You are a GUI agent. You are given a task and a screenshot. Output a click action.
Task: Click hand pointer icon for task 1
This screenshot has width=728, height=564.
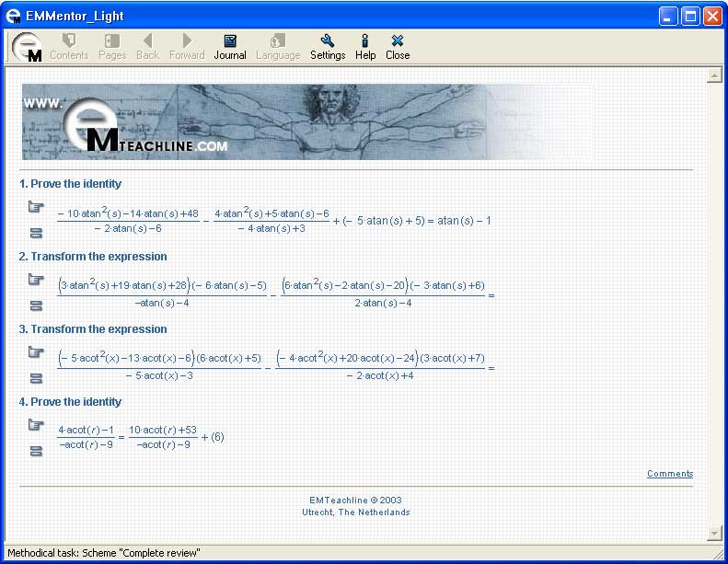tap(36, 207)
